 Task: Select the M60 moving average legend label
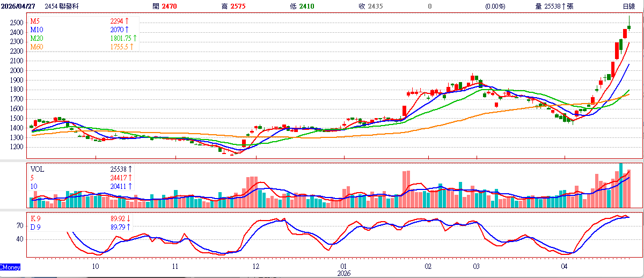(x=38, y=47)
